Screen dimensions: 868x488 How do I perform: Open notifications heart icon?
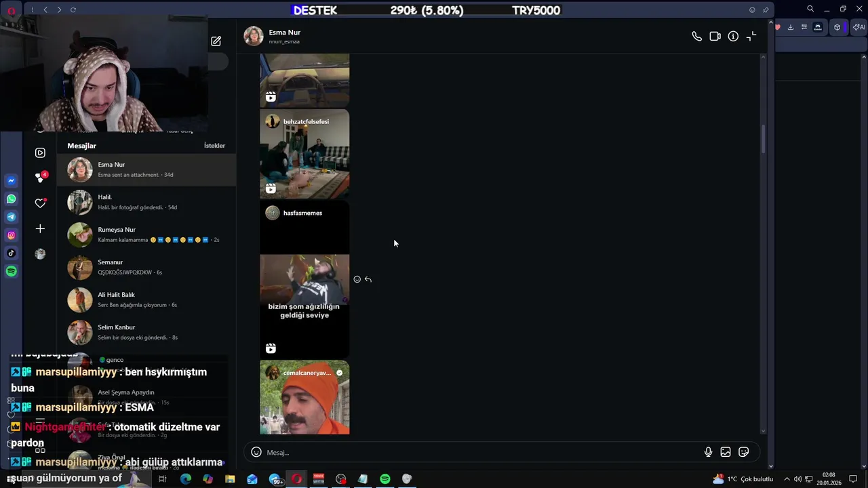pyautogui.click(x=40, y=203)
